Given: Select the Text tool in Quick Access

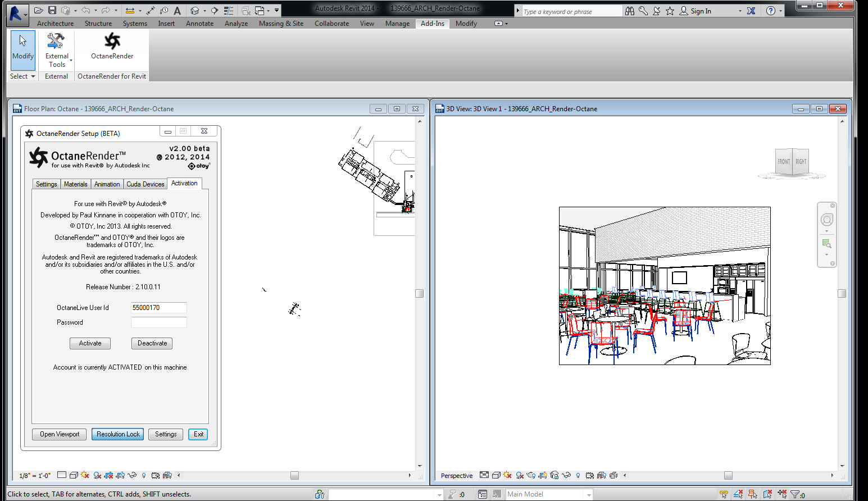Looking at the screenshot, I should coord(178,11).
